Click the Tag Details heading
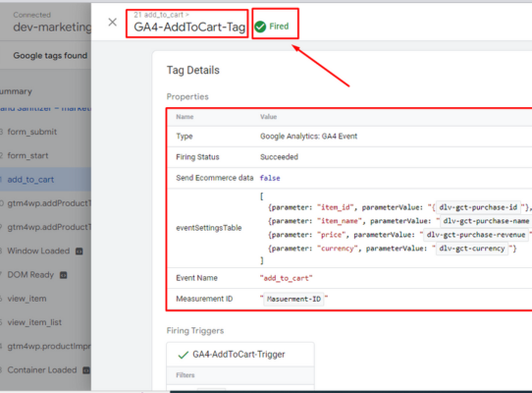This screenshot has width=532, height=393. pos(193,70)
